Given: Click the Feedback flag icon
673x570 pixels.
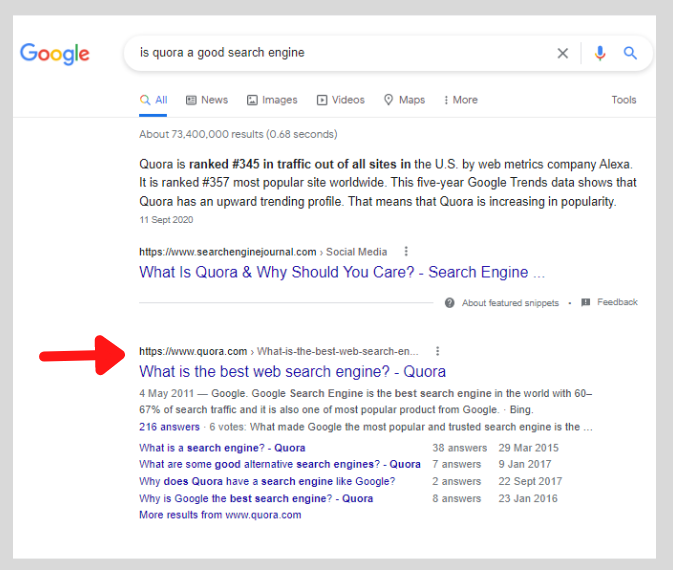Looking at the screenshot, I should click(585, 302).
